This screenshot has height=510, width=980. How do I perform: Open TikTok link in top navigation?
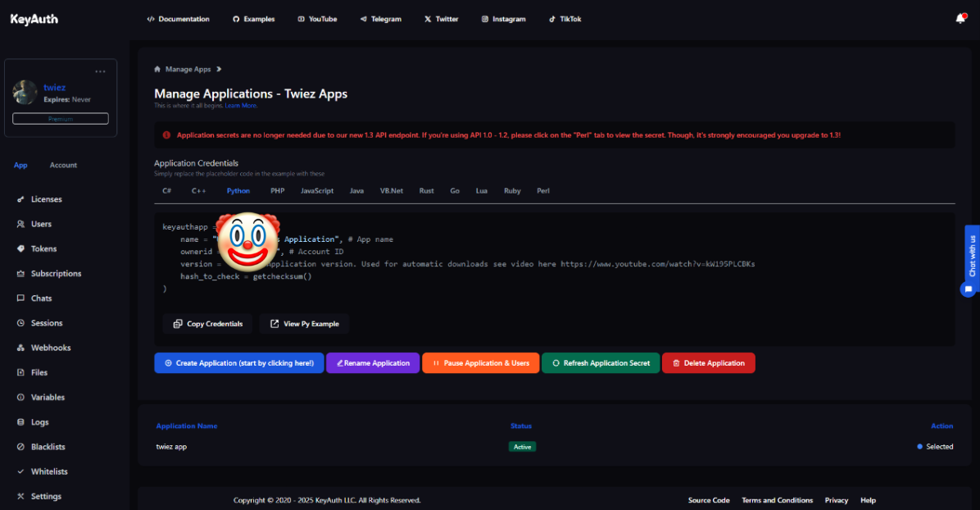(x=565, y=20)
